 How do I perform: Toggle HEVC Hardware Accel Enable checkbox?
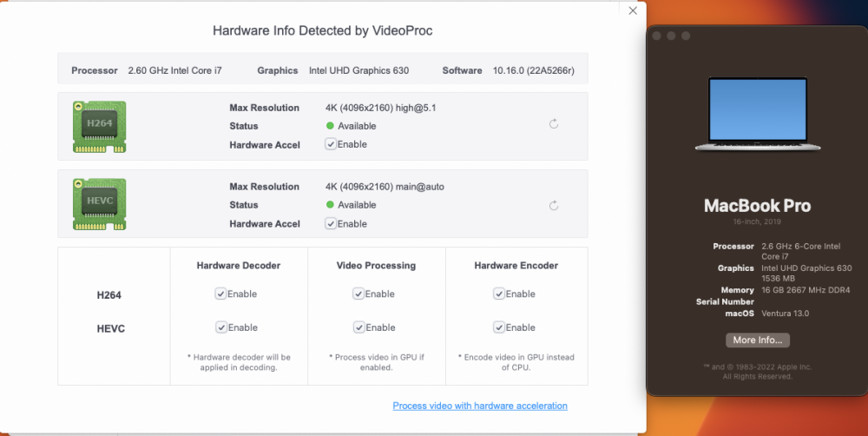click(331, 224)
